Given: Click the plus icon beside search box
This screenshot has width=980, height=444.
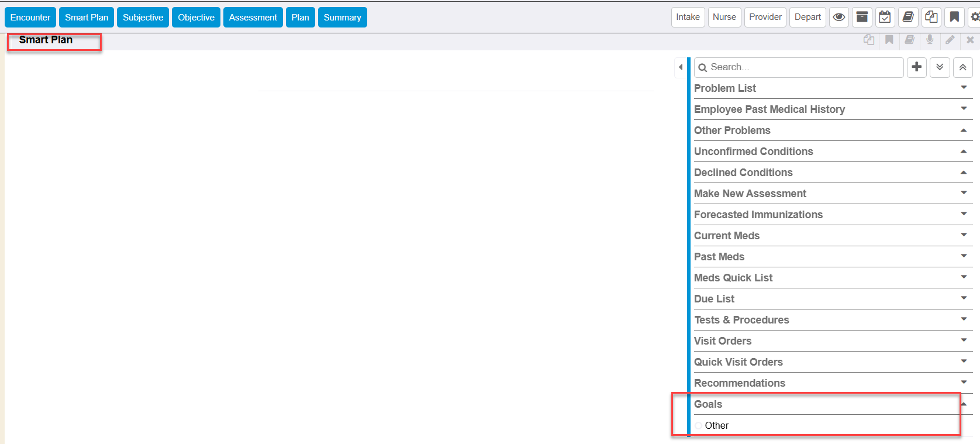Looking at the screenshot, I should point(917,67).
